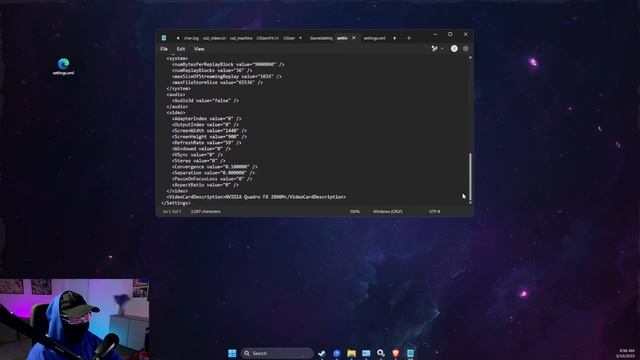Screen dimensions: 640x360
Task: Click the scrollbar up arrow in Notepad
Action: [x=470, y=58]
